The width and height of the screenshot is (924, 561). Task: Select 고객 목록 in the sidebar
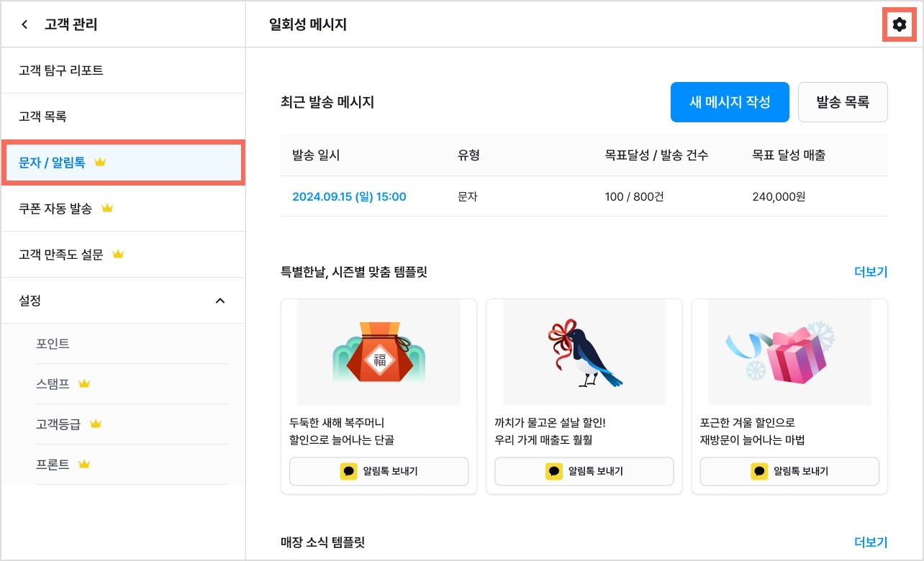click(x=123, y=117)
